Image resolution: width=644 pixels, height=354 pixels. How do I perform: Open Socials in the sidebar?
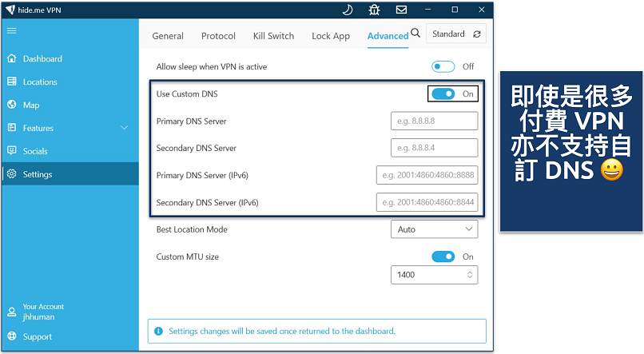tap(35, 151)
